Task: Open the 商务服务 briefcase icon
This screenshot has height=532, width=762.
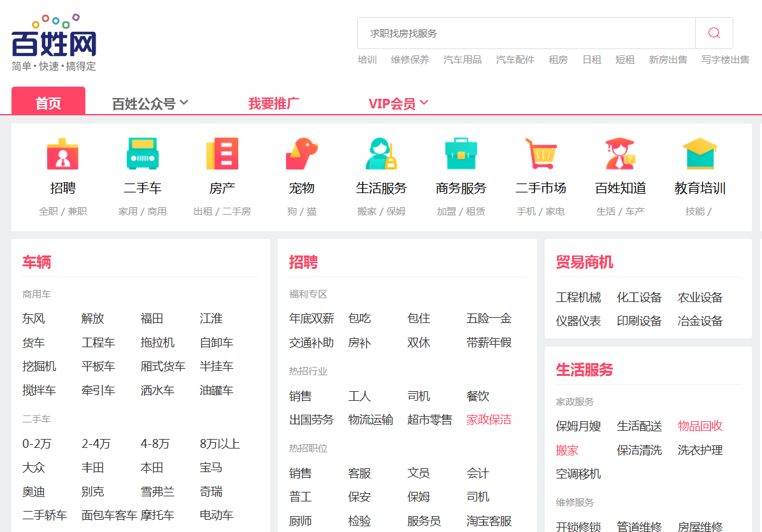Action: 461,154
